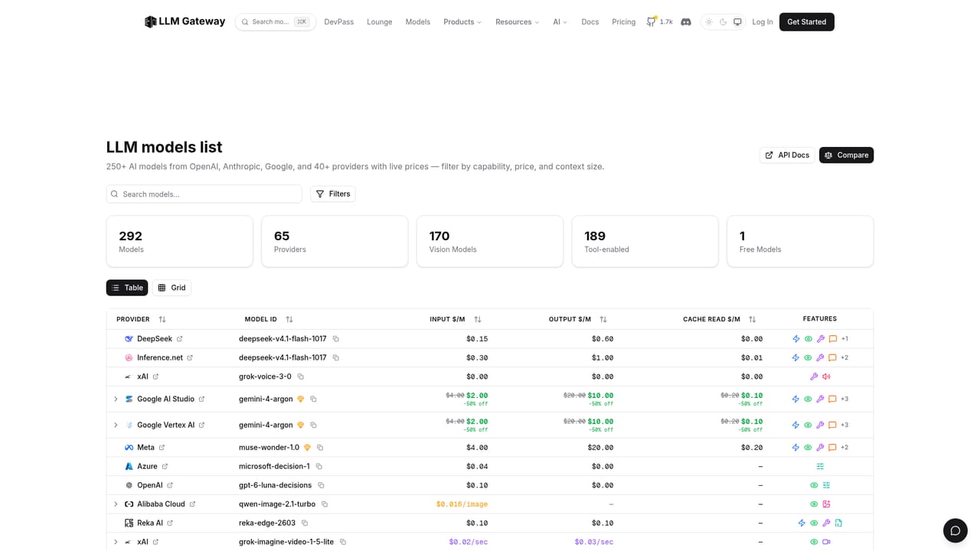Open the Resources dropdown menu
Image resolution: width=980 pixels, height=551 pixels.
[x=518, y=22]
